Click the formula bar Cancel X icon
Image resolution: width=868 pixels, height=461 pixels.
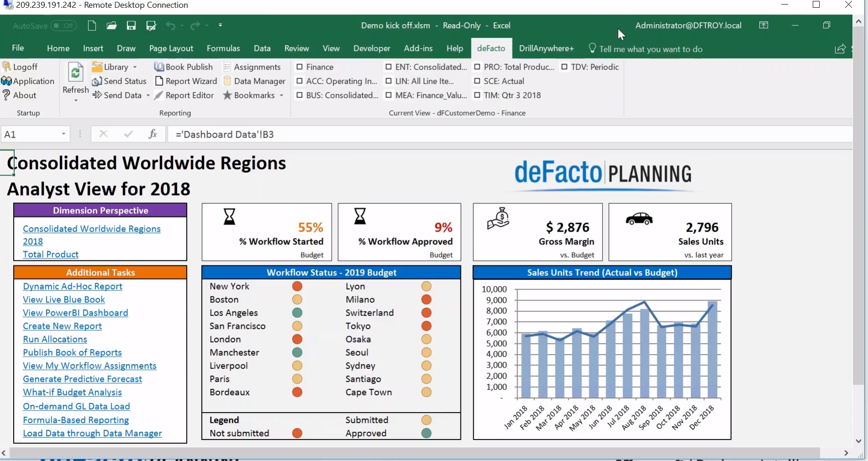(x=104, y=134)
